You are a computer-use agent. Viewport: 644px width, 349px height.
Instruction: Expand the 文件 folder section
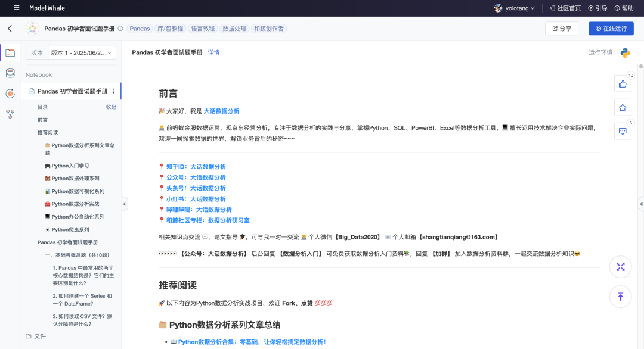click(36, 336)
